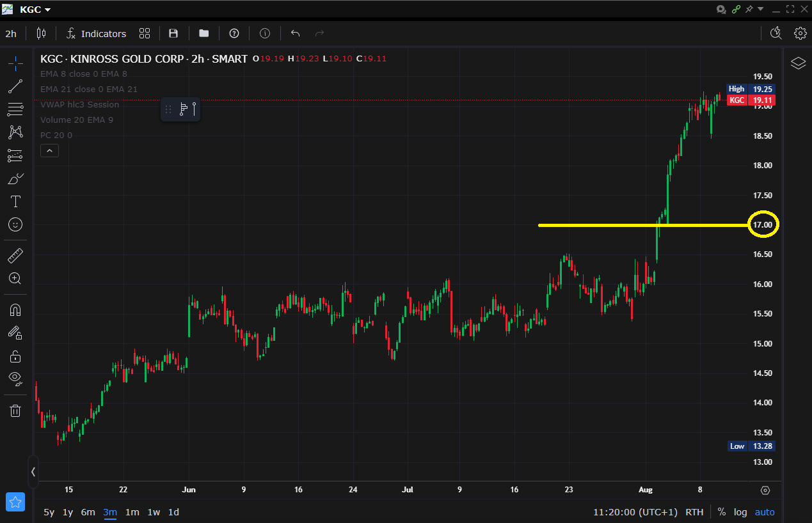Open the Indicators dialog
This screenshot has height=523, width=812.
coord(96,33)
